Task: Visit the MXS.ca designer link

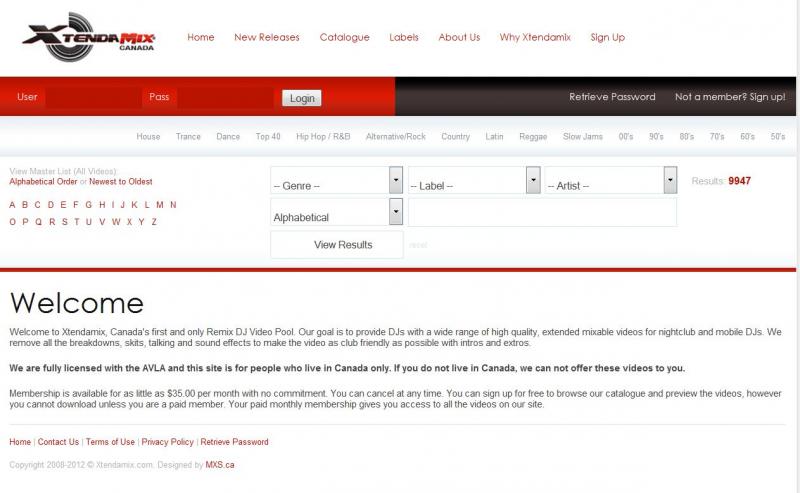Action: (220, 465)
